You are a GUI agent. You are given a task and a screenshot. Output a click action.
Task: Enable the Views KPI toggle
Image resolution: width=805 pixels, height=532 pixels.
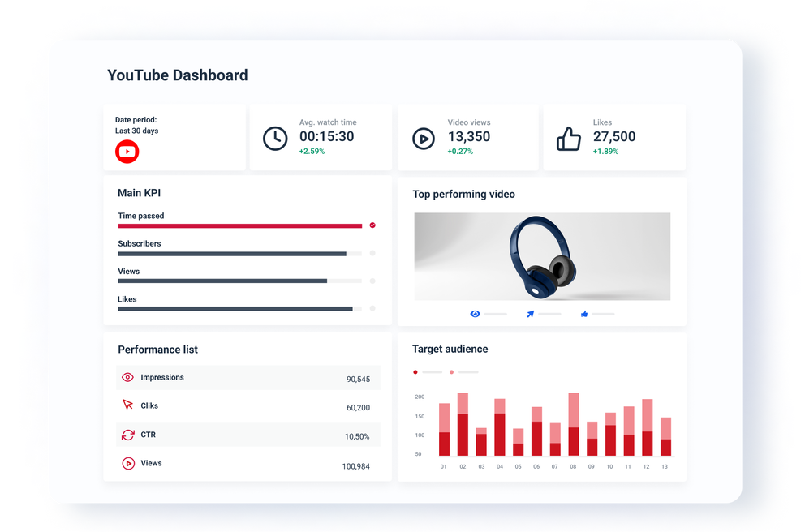(x=372, y=281)
